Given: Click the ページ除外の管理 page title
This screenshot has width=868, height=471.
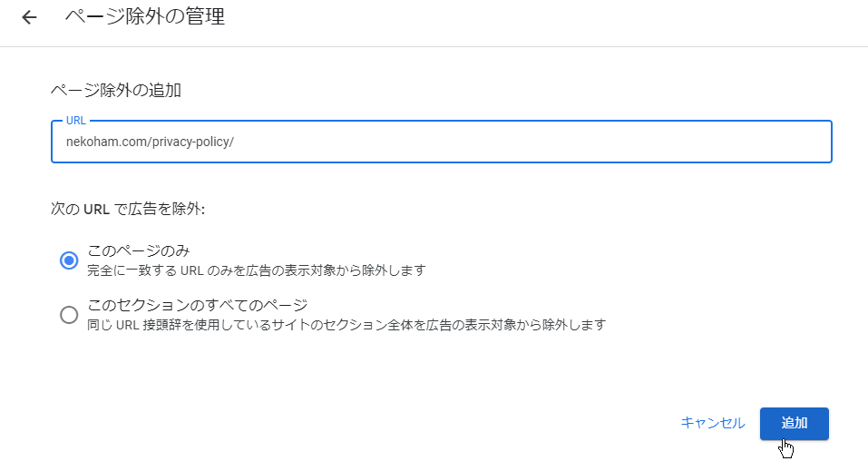Looking at the screenshot, I should [145, 16].
